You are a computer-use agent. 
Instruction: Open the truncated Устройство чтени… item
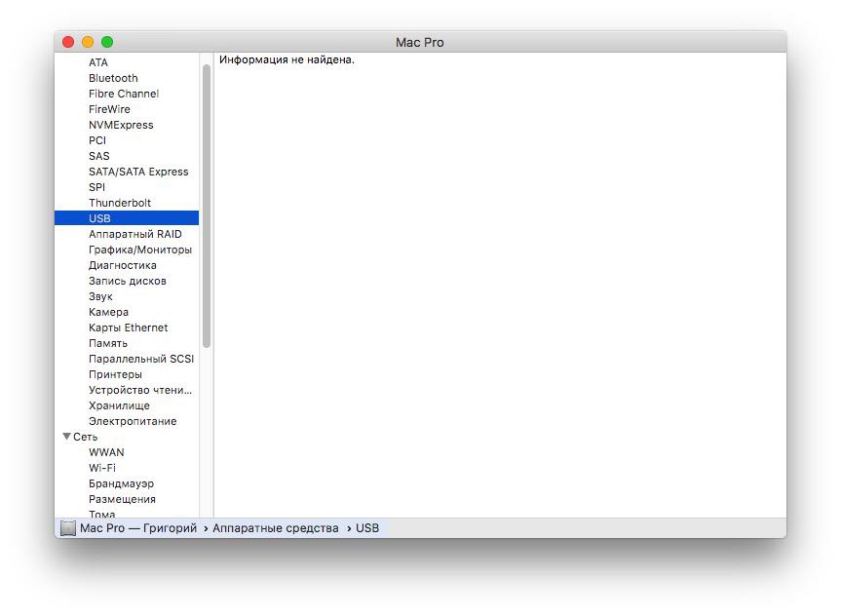140,390
